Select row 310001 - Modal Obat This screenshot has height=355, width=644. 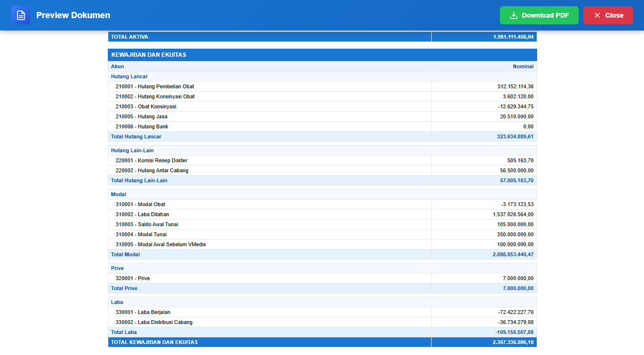322,204
